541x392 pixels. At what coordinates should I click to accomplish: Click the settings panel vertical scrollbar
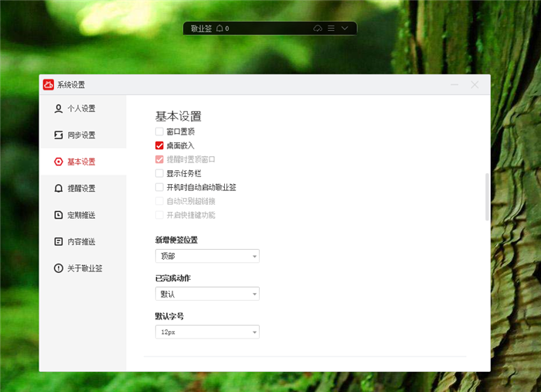487,196
